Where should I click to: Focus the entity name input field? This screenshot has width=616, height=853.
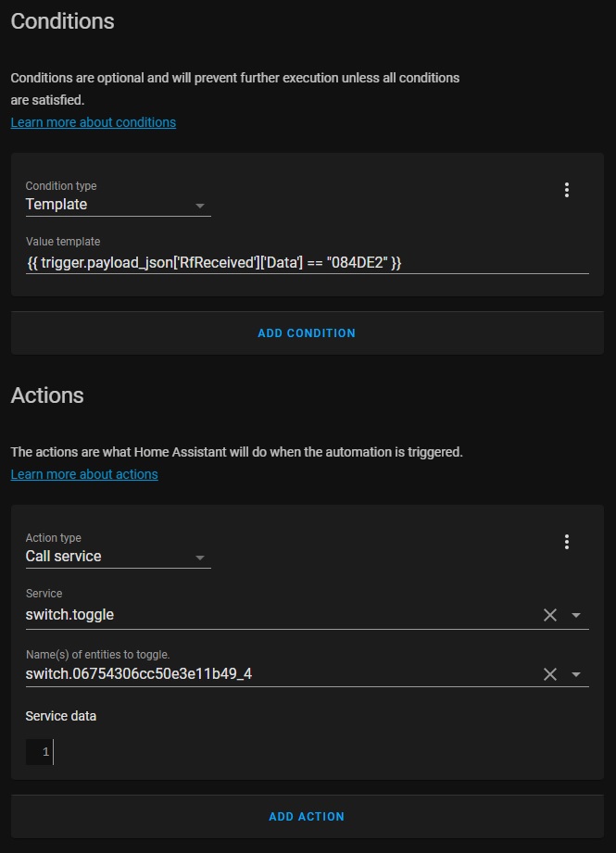click(278, 674)
